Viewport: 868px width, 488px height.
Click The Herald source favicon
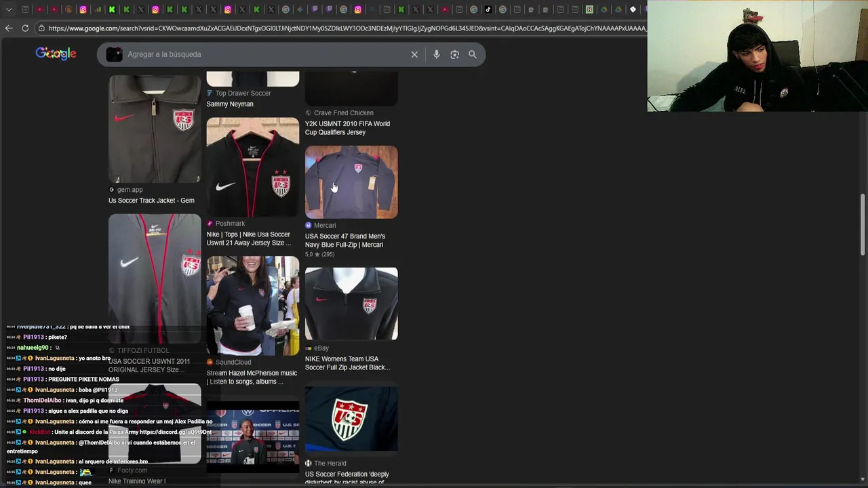[x=308, y=464]
